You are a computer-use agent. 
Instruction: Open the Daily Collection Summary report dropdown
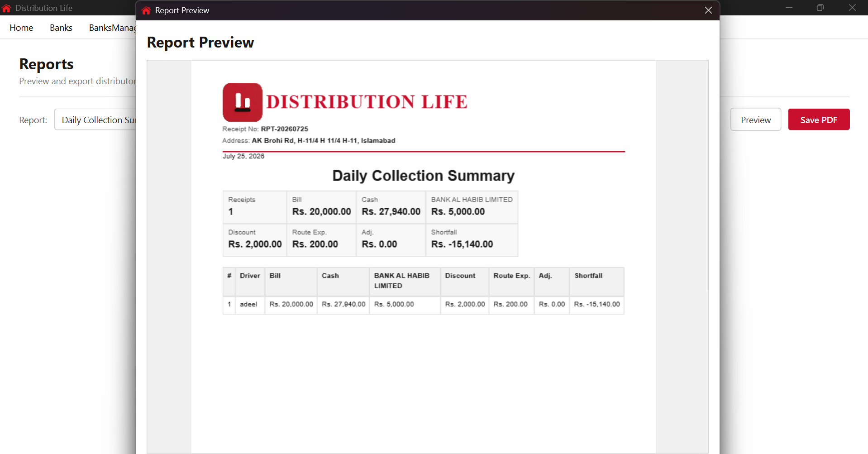[x=95, y=119]
